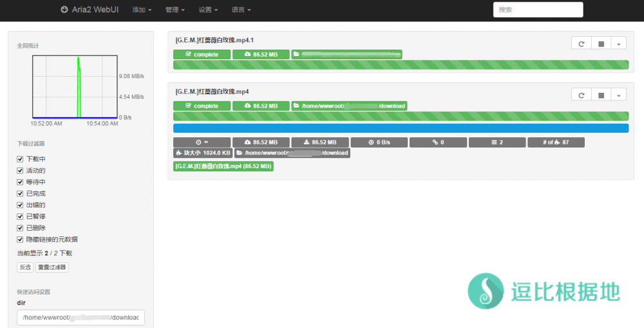Viewport: 644px width, 328px height.
Task: Click the restart icon for the mp4.1 download
Action: click(x=581, y=44)
